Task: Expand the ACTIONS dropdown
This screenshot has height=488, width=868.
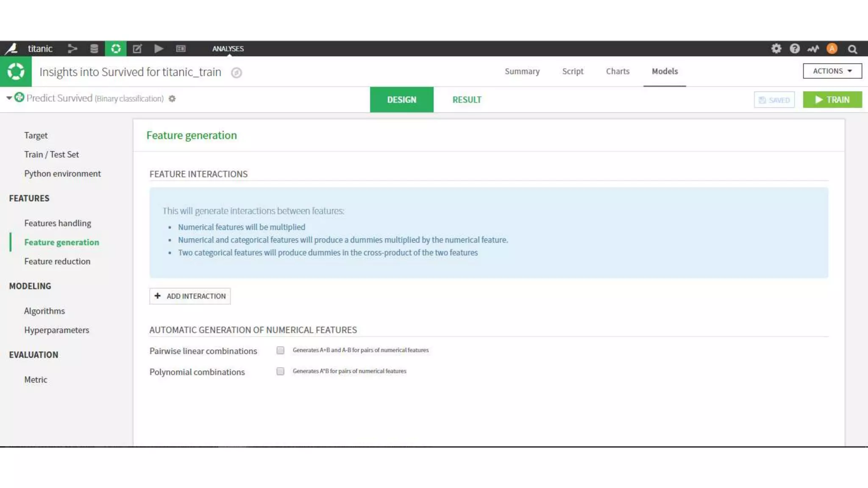Action: point(832,71)
